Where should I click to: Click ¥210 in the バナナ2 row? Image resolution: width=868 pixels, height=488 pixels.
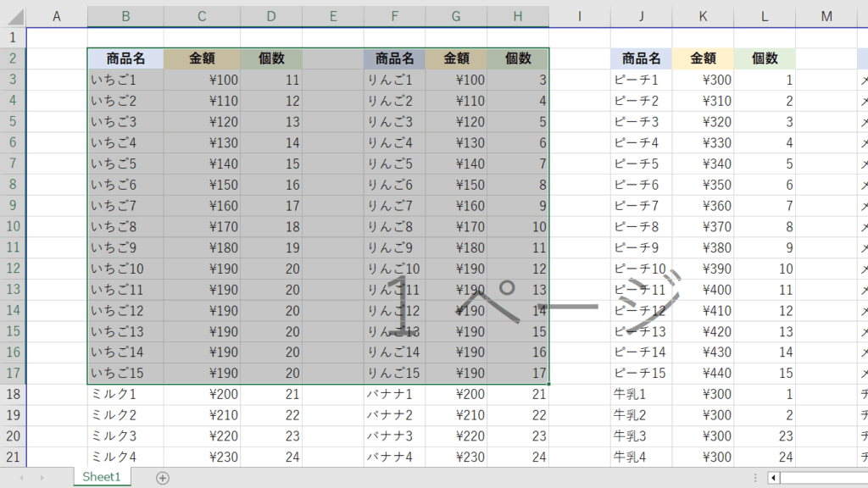point(456,415)
